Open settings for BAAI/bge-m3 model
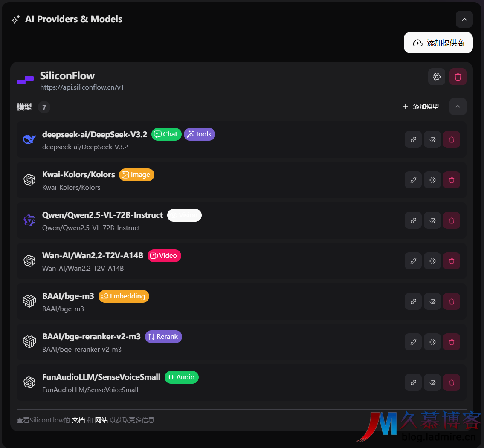Viewport: 484px width, 448px height. coord(432,301)
